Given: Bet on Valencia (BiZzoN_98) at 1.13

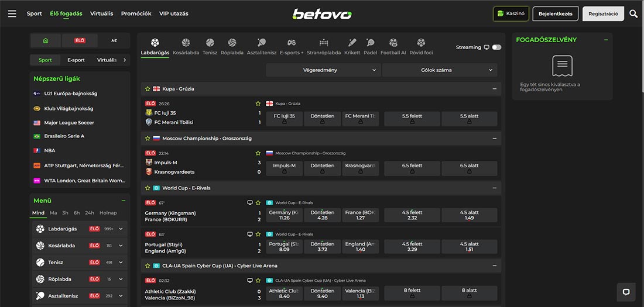Looking at the screenshot, I should 360,293.
